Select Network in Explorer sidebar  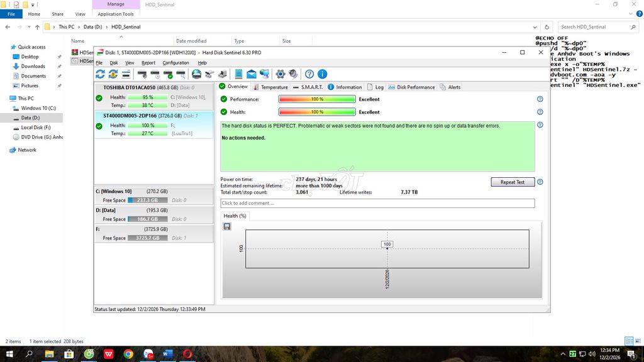(x=27, y=150)
